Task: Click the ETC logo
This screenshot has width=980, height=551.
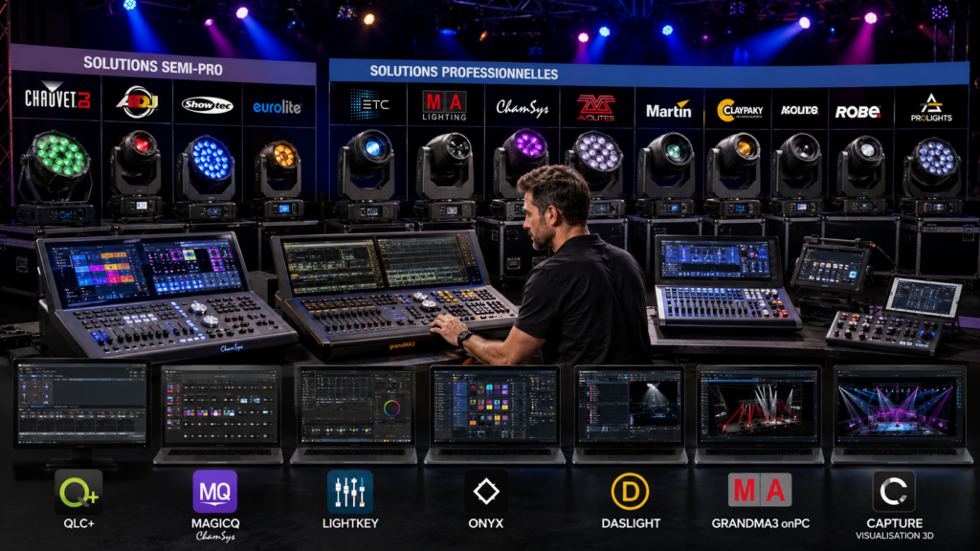Action: tap(370, 104)
